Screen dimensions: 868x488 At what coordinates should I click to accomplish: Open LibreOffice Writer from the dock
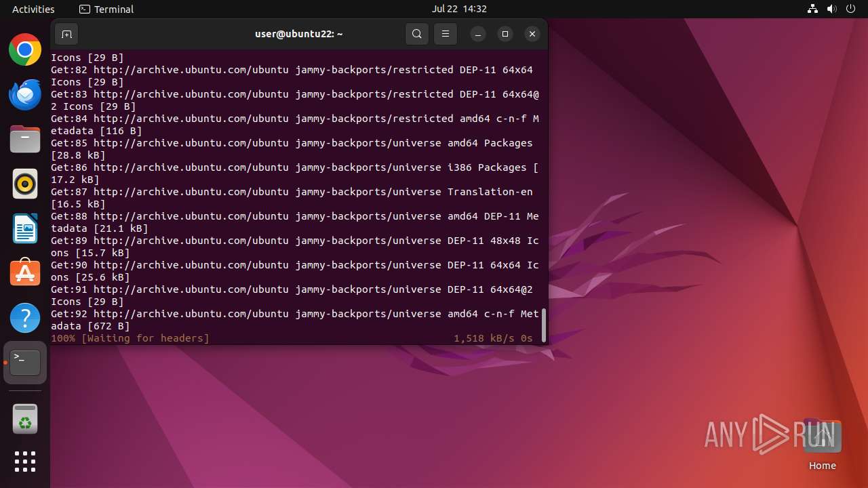coord(25,228)
